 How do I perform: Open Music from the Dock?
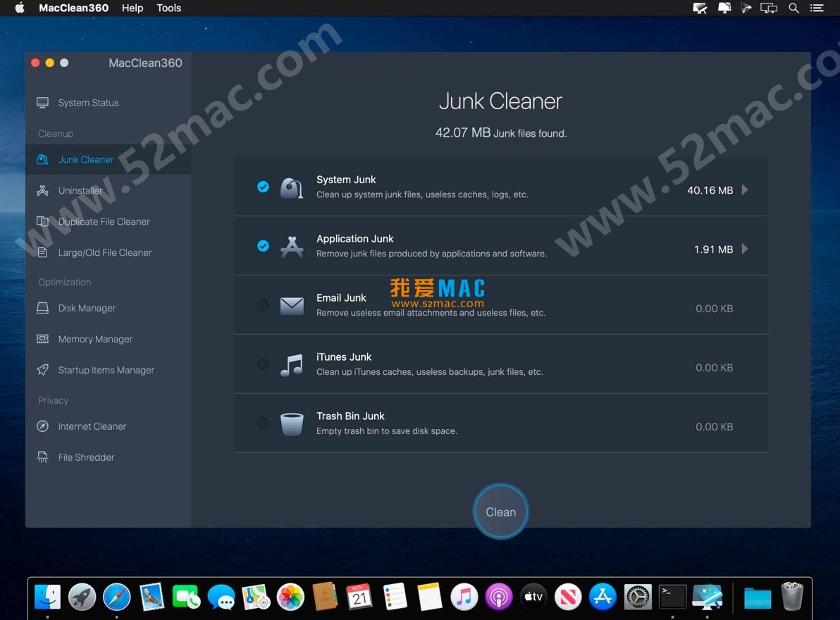[464, 597]
